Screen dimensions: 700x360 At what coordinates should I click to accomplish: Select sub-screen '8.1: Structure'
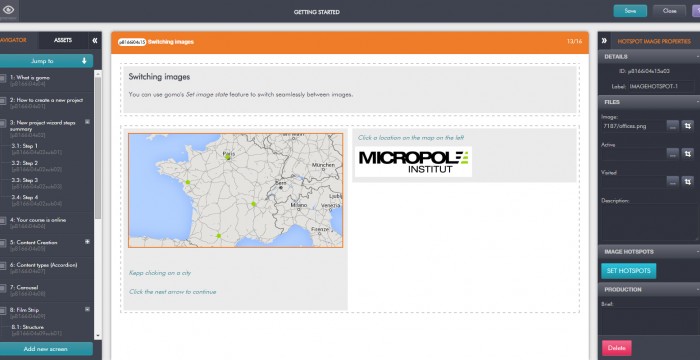coord(28,327)
